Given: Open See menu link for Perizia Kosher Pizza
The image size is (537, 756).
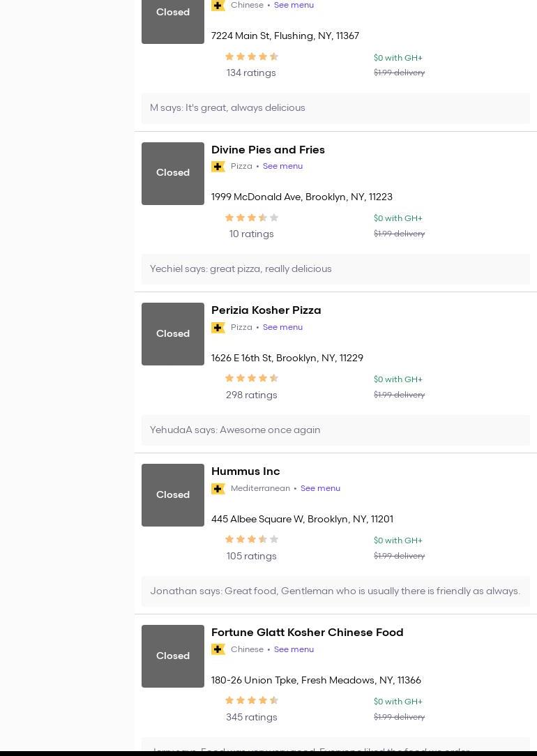Looking at the screenshot, I should [282, 328].
